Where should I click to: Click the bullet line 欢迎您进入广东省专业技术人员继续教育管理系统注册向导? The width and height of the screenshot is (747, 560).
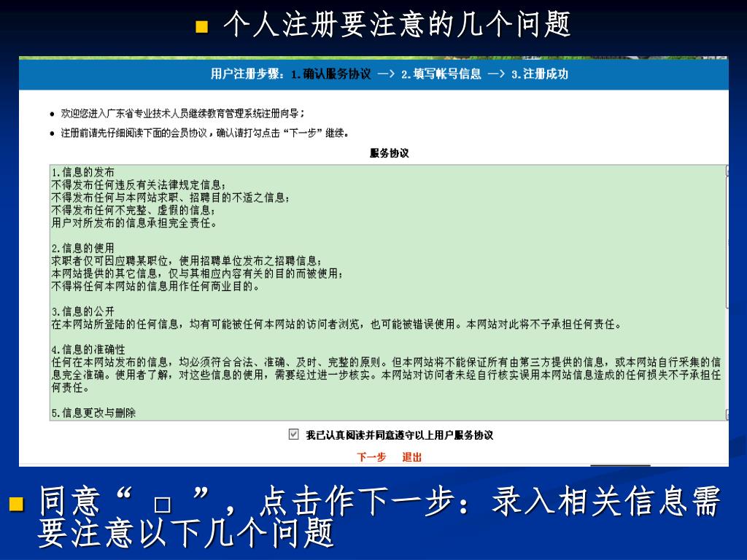tap(182, 113)
